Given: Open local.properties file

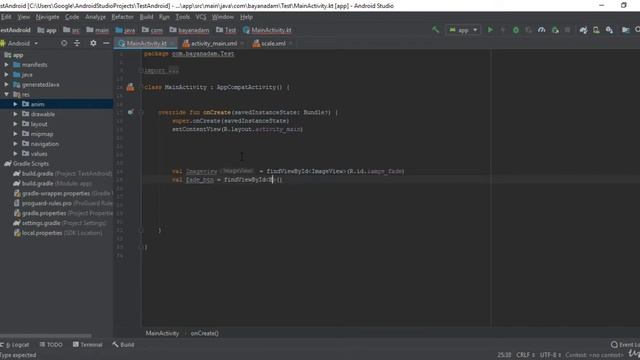Looking at the screenshot, I should coord(58,233).
